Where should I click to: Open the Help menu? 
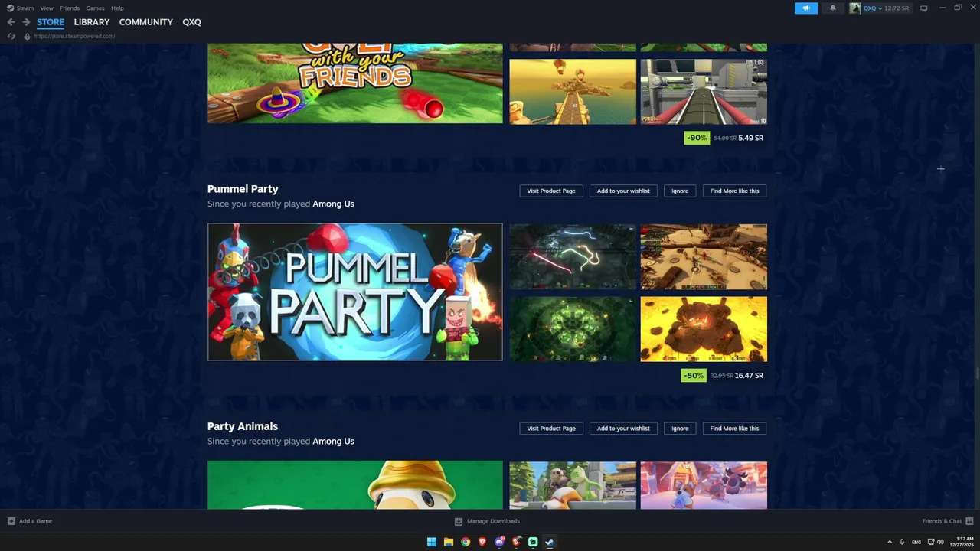pyautogui.click(x=117, y=8)
